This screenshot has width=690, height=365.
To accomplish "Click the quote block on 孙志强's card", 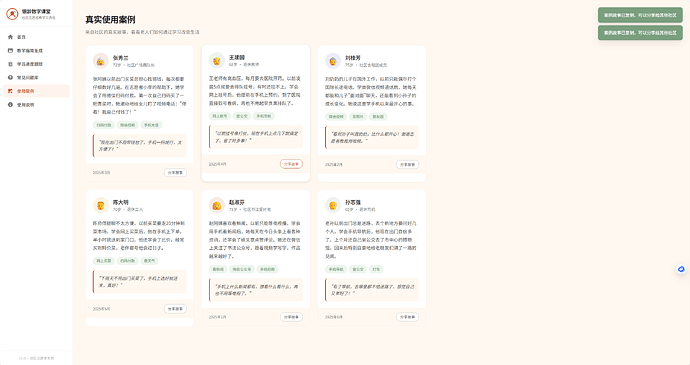I will pyautogui.click(x=372, y=290).
